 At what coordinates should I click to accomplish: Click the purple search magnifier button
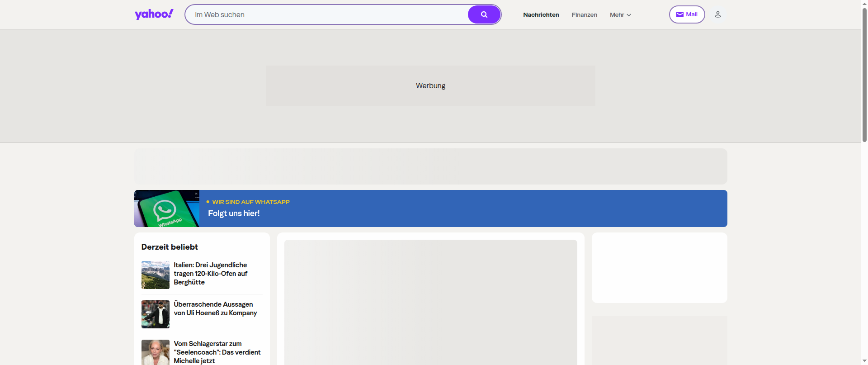tap(484, 14)
